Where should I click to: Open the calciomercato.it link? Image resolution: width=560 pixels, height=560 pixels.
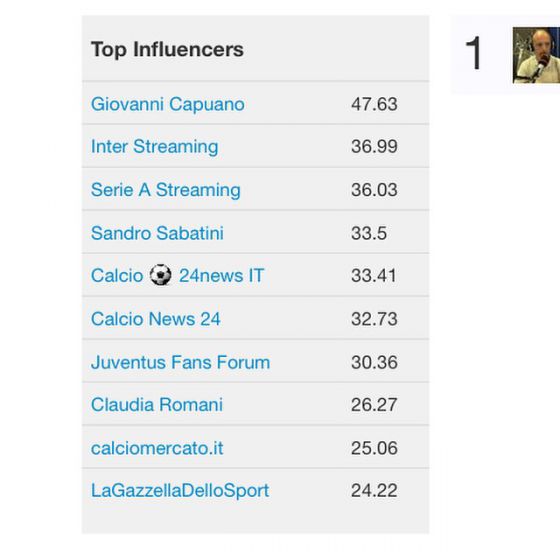click(157, 448)
